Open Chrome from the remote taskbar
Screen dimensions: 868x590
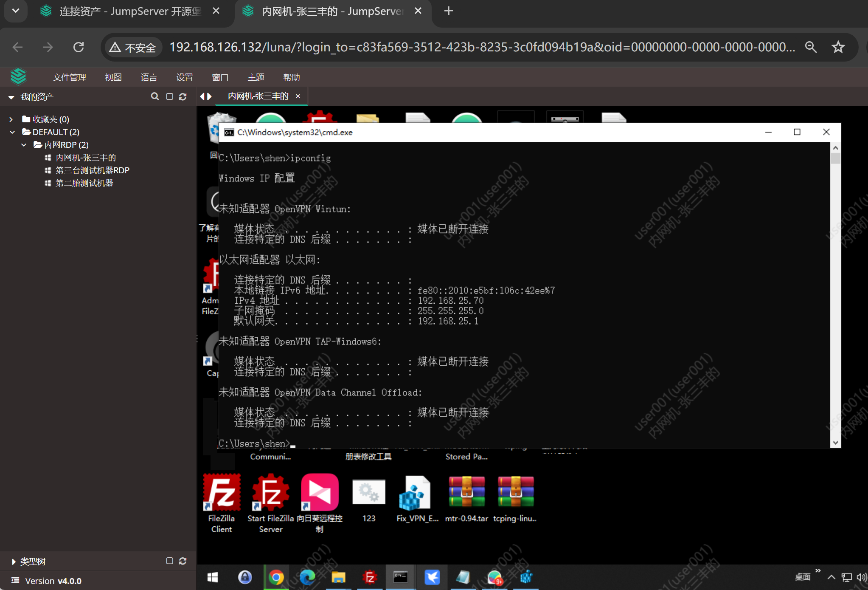click(276, 577)
